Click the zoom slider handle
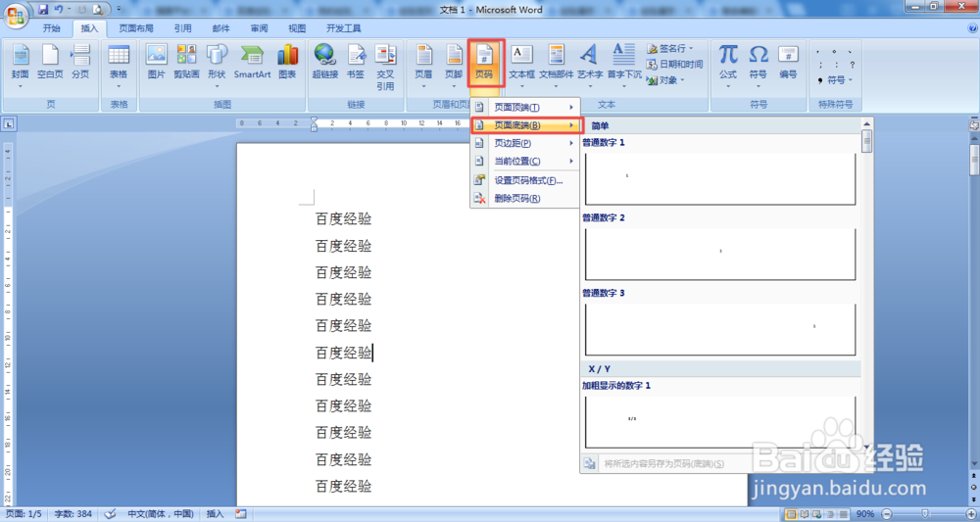Image resolution: width=980 pixels, height=522 pixels. click(925, 514)
